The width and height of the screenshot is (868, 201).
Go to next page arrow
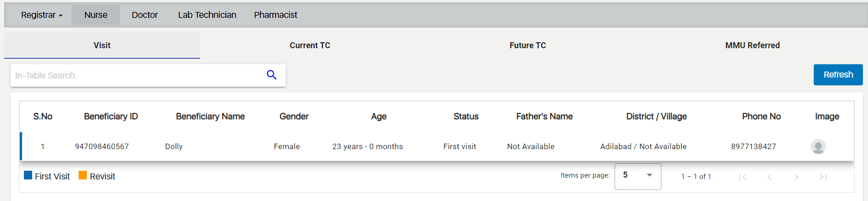coord(796,177)
